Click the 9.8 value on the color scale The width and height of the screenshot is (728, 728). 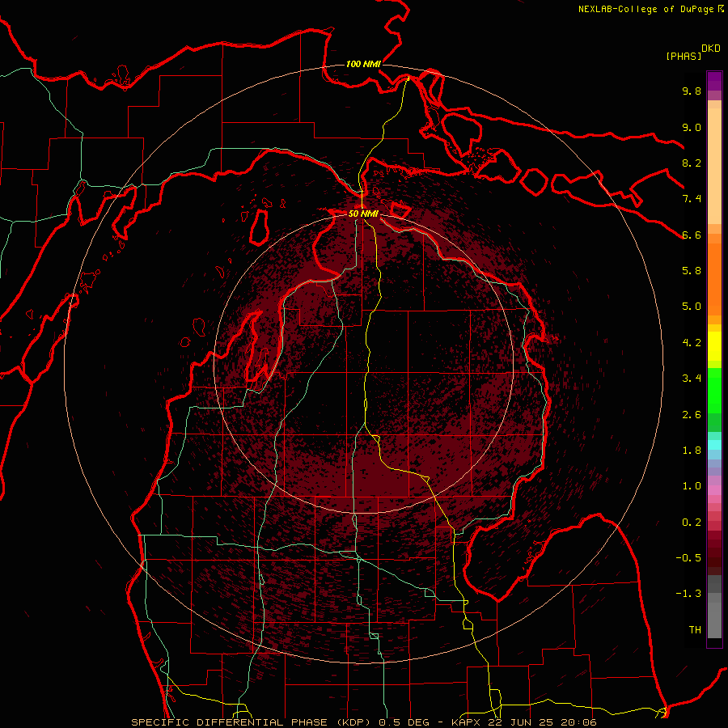pyautogui.click(x=692, y=91)
